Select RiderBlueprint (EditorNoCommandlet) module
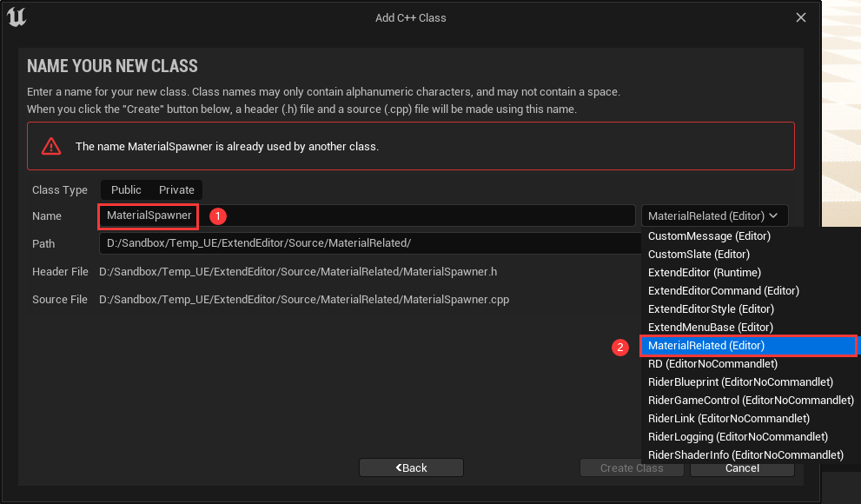Viewport: 861px width, 504px height. [740, 381]
